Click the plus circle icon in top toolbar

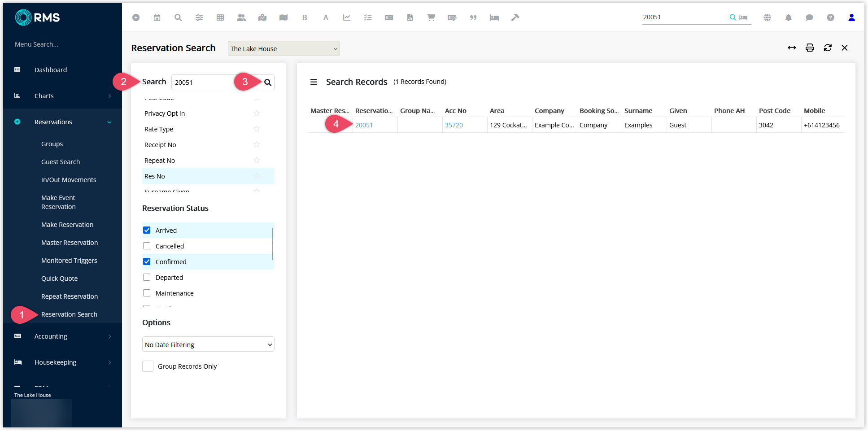click(x=136, y=17)
